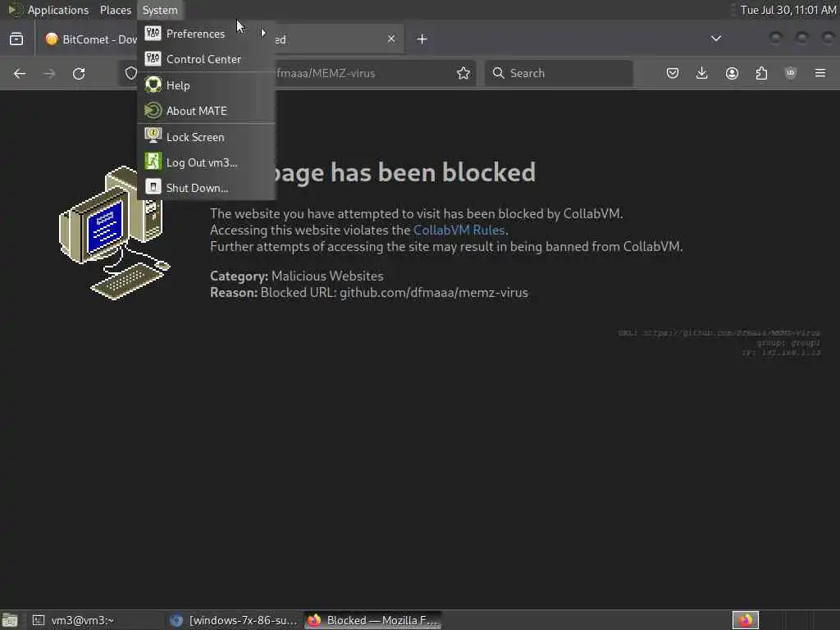Close the current Blocked tab
The width and height of the screenshot is (840, 630).
pos(391,39)
